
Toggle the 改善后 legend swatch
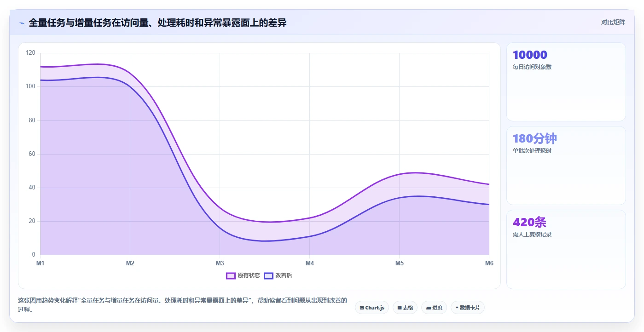268,275
